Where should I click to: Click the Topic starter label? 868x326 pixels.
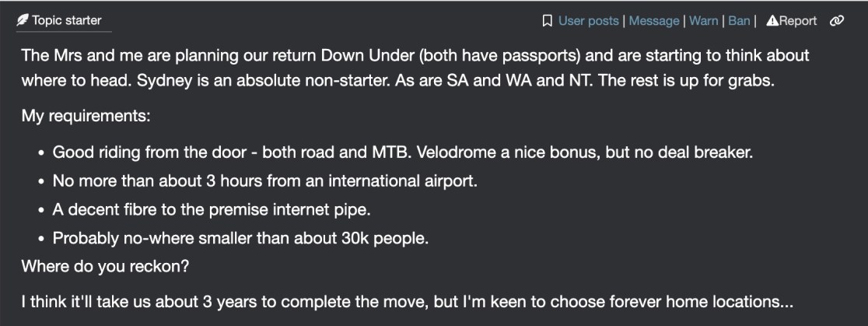[x=67, y=20]
